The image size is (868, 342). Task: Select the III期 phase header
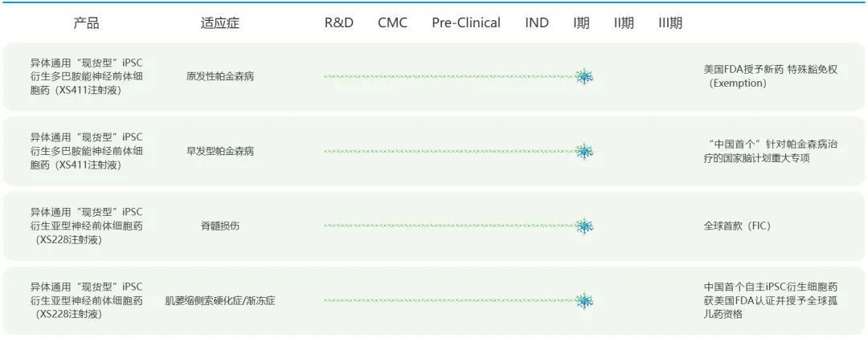tap(670, 23)
